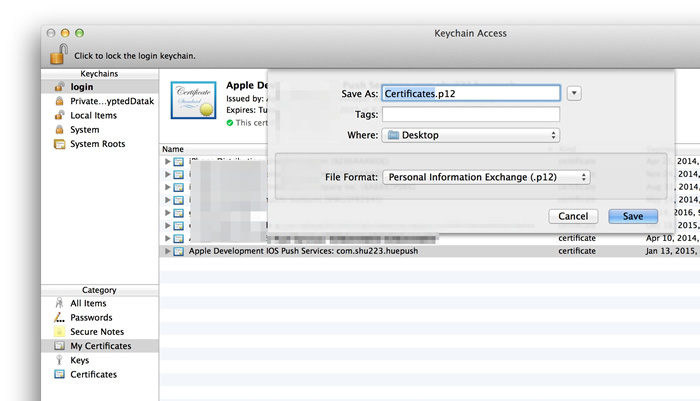Select Apple Development IOS Push Services row
Image resolution: width=700 pixels, height=401 pixels.
tap(429, 251)
